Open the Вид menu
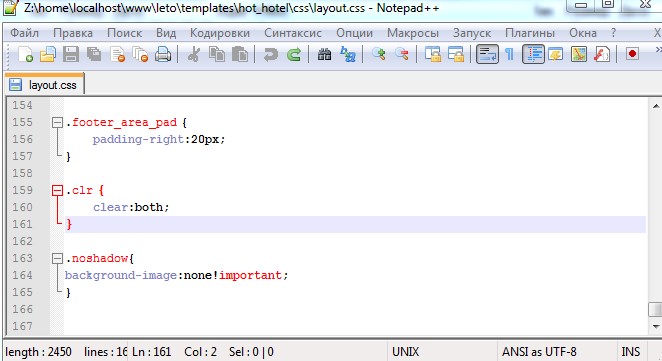The image size is (662, 361). tap(166, 33)
